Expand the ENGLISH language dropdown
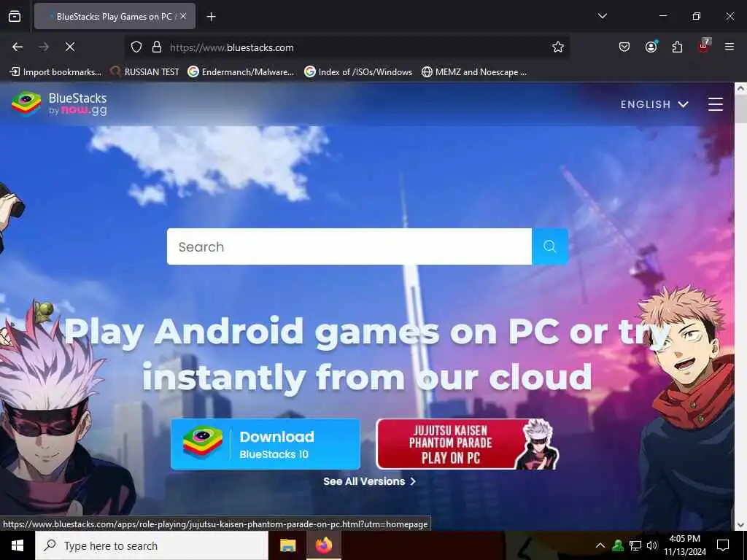The image size is (747, 560). (654, 104)
